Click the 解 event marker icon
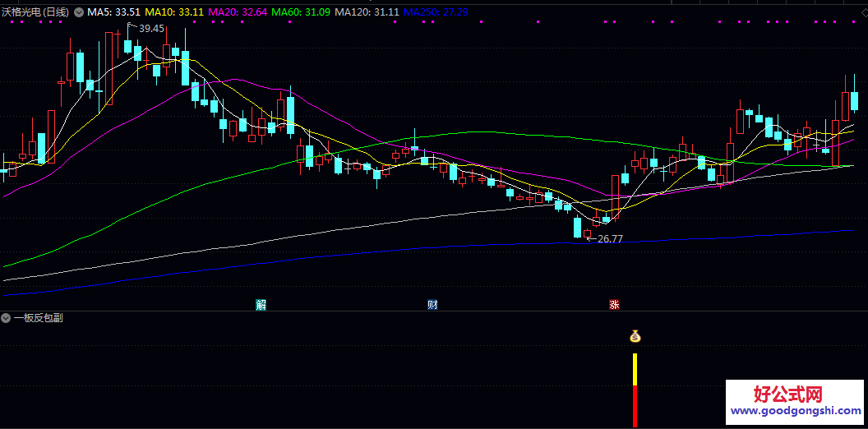868x429 pixels. [261, 305]
